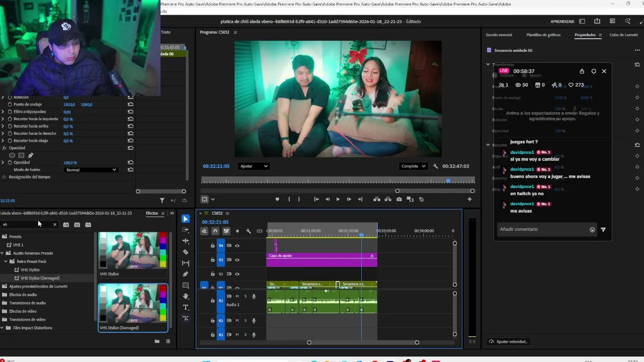644x362 pixels.
Task: Open the Completa playback resolution dropdown
Action: coord(413,166)
